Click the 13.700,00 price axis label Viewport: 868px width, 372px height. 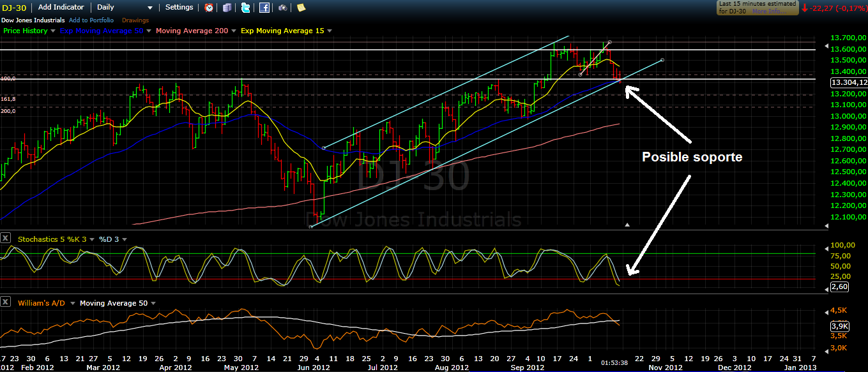click(x=847, y=38)
